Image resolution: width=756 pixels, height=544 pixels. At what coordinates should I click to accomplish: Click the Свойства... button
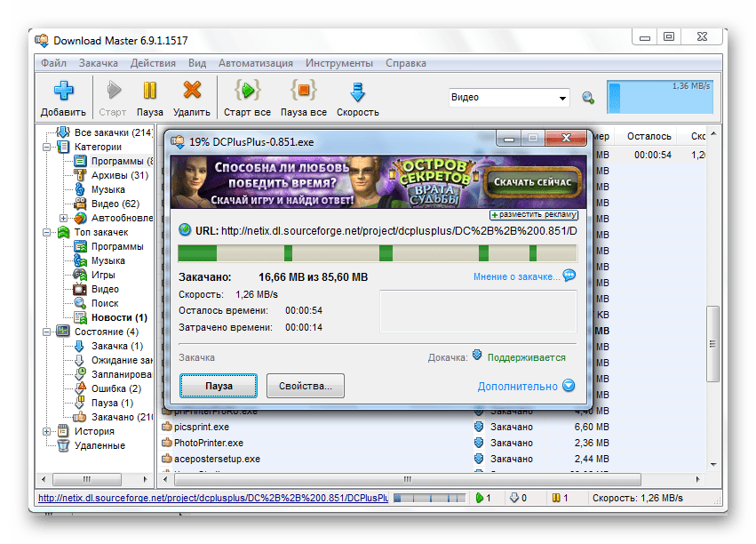click(306, 386)
